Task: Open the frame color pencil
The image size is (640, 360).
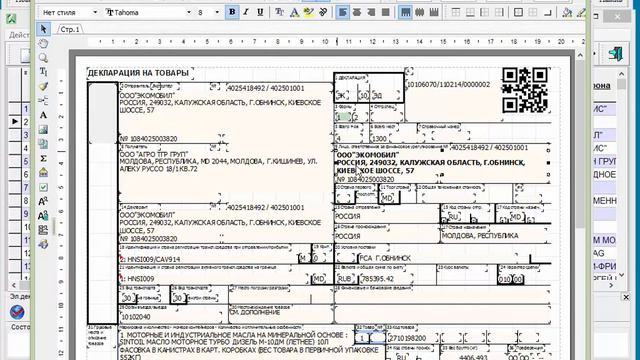Action: click(x=581, y=12)
